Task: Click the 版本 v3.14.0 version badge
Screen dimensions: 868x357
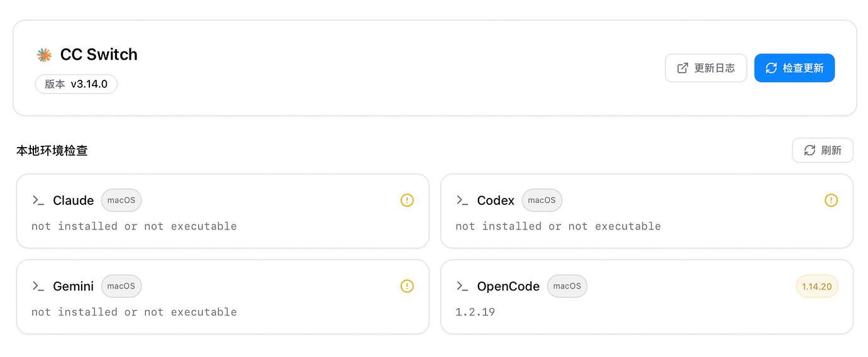Action: click(76, 84)
